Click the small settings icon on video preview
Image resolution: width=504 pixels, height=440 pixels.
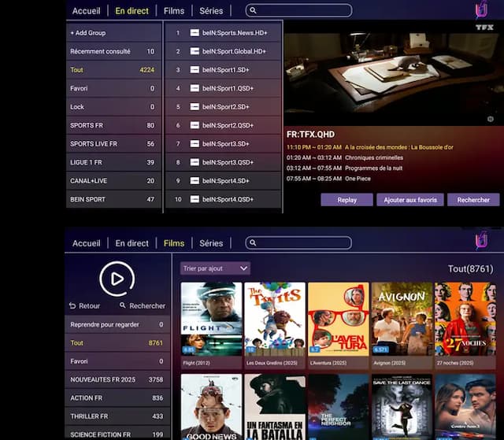tap(491, 119)
